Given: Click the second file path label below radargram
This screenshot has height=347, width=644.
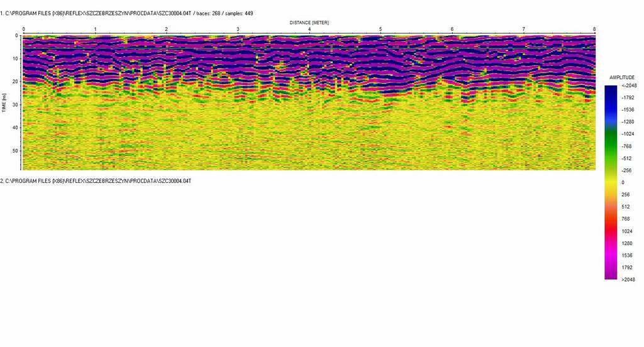Looking at the screenshot, I should (x=96, y=181).
